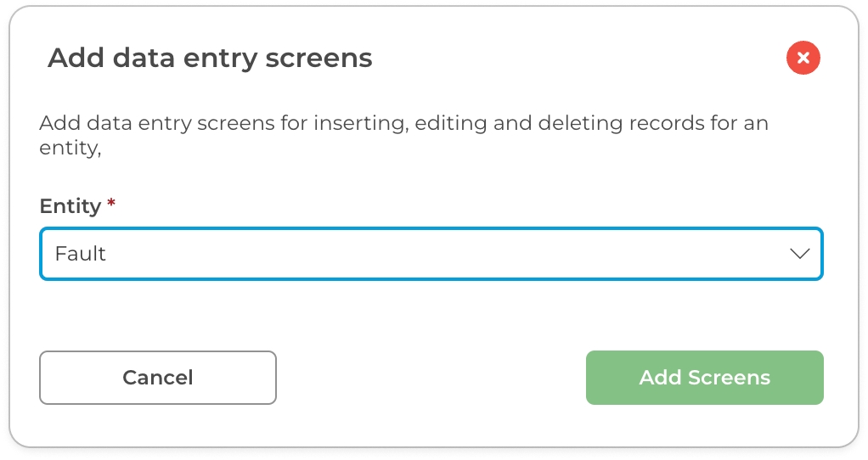Close the dialog with the red X icon
868x460 pixels.
[x=803, y=59]
